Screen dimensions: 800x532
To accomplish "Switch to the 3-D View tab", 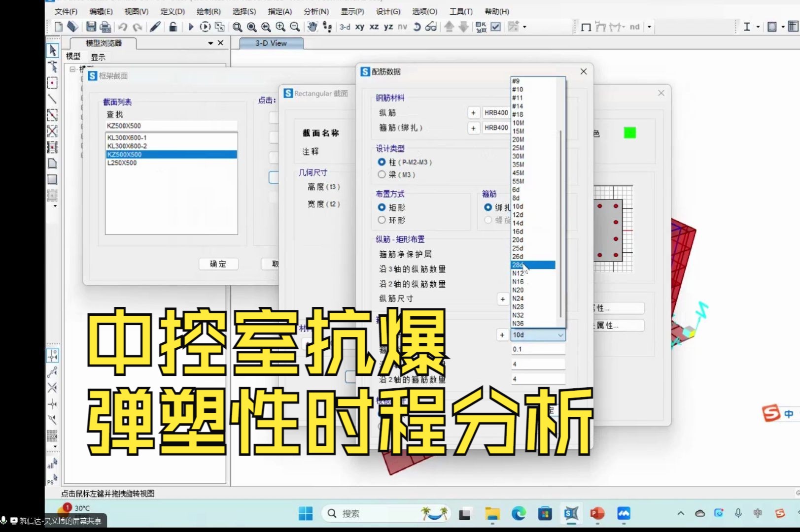I will [x=271, y=43].
